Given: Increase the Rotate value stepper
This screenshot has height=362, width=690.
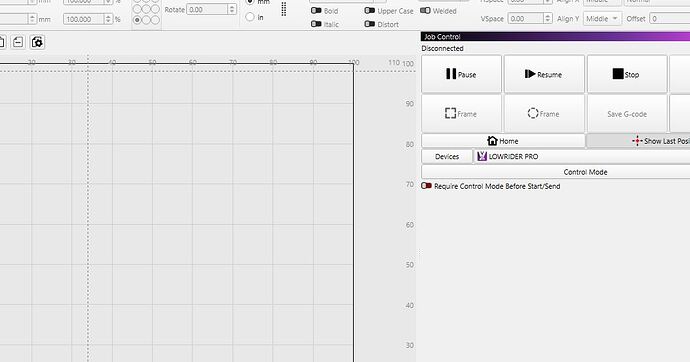Looking at the screenshot, I should pos(232,7).
